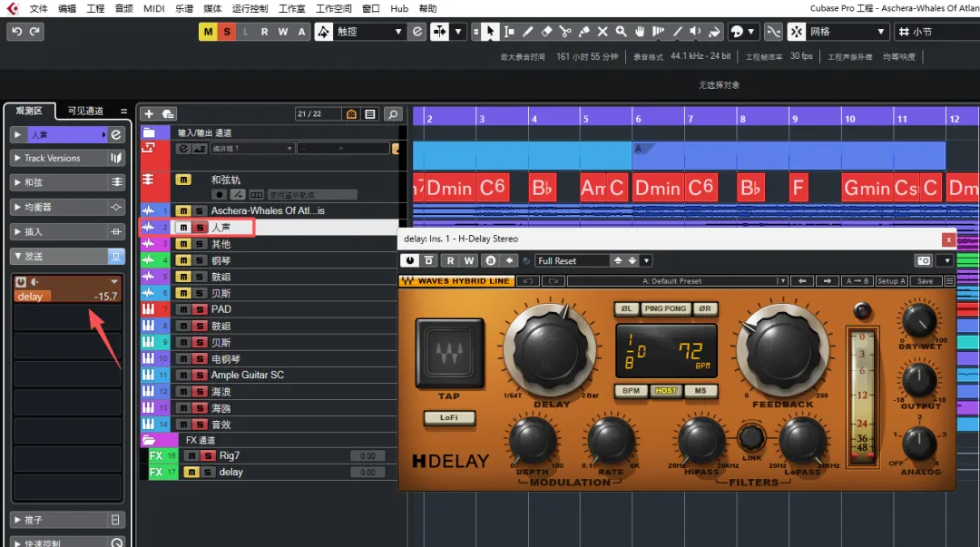Switch sync mode to HOST
The image size is (980, 547).
coord(666,391)
